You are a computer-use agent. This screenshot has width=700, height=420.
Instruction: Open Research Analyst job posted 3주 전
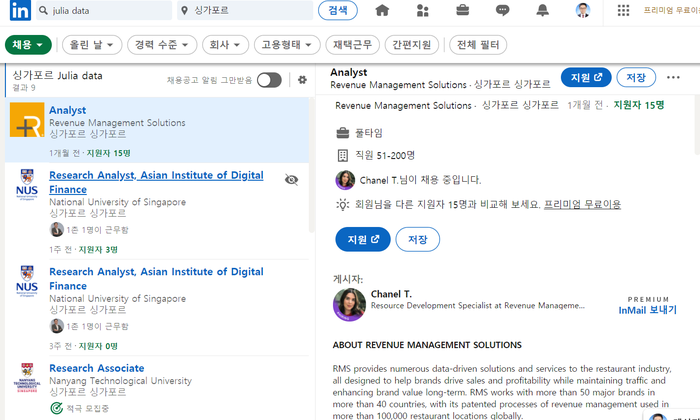click(x=156, y=279)
